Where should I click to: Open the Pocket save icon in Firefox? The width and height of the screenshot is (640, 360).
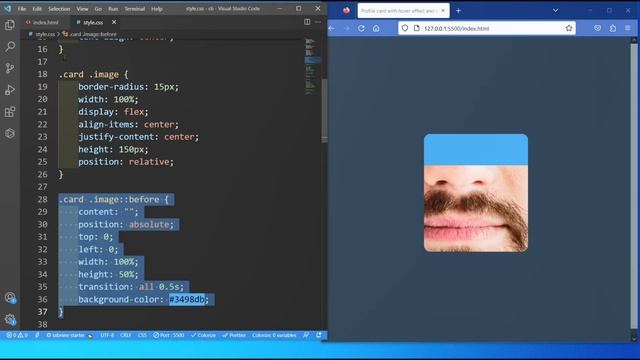[598, 28]
